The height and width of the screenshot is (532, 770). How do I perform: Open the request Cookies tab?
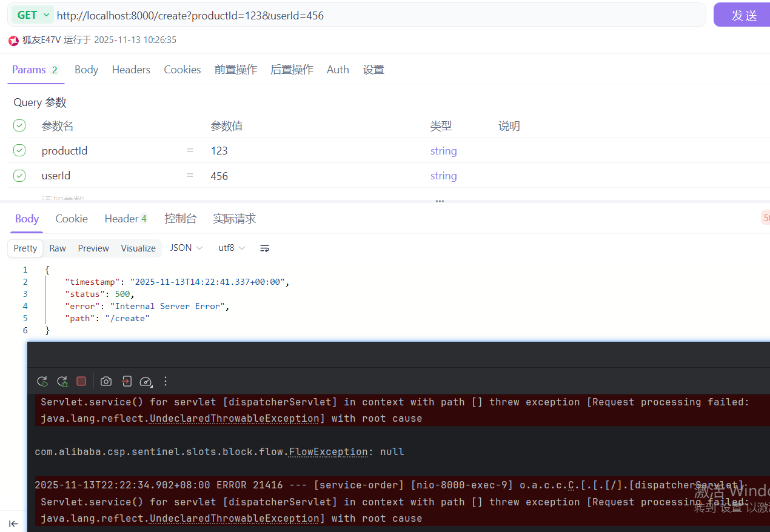(182, 70)
